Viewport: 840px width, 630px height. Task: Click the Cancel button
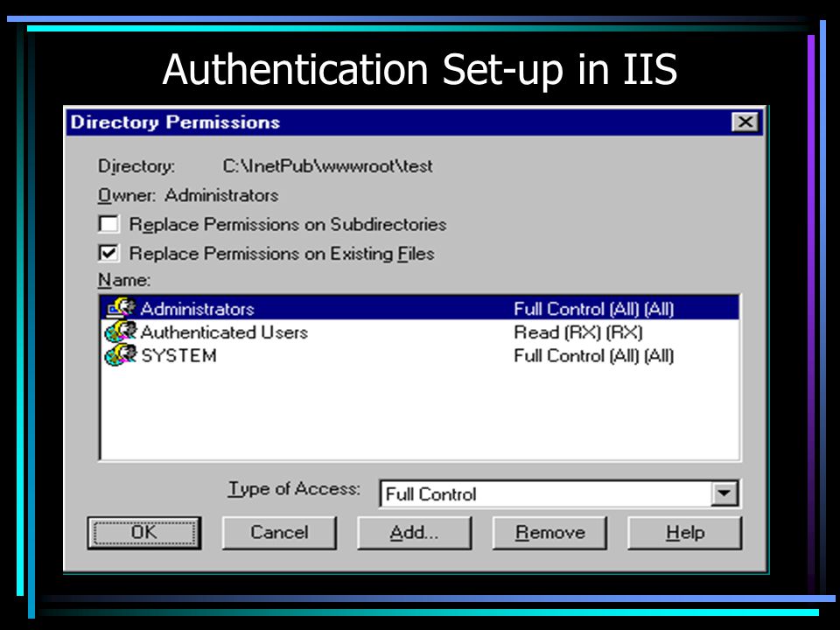pos(279,533)
